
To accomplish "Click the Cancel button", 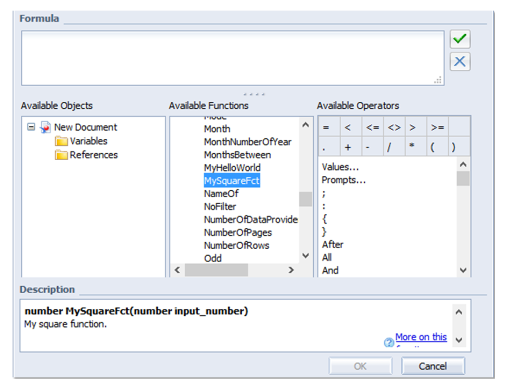I will pos(433,366).
